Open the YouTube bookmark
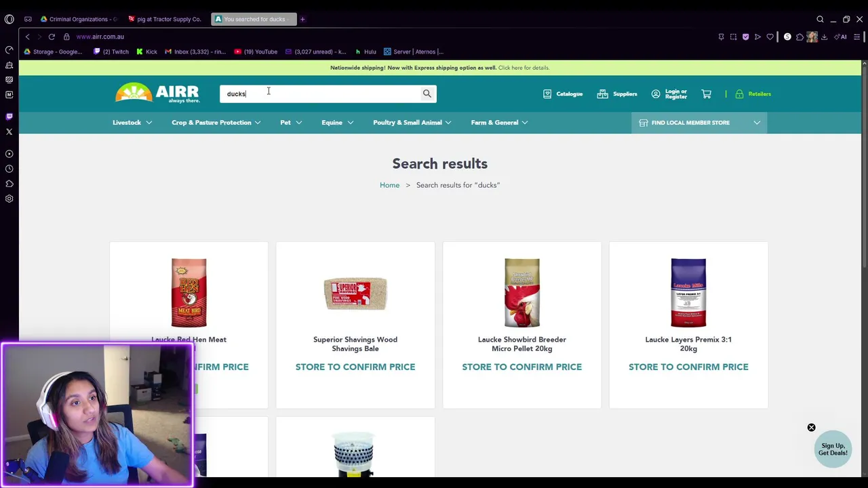Viewport: 868px width, 488px height. tap(256, 52)
